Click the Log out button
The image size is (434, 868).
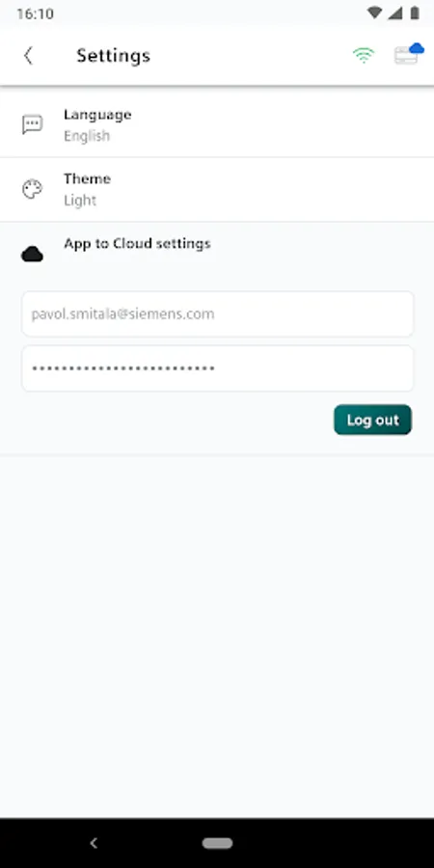(x=372, y=420)
